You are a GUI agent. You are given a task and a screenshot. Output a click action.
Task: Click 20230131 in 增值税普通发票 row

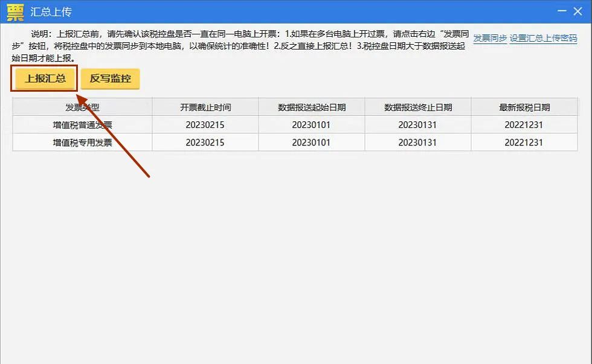click(x=417, y=125)
